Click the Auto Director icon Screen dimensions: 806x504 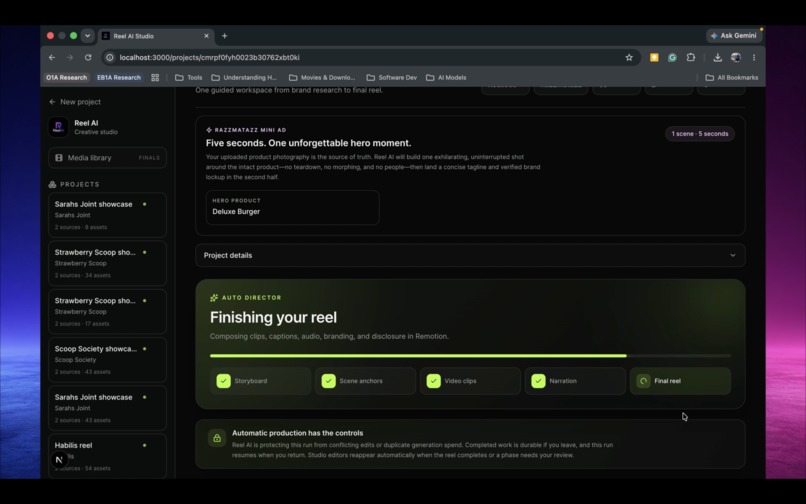(214, 298)
